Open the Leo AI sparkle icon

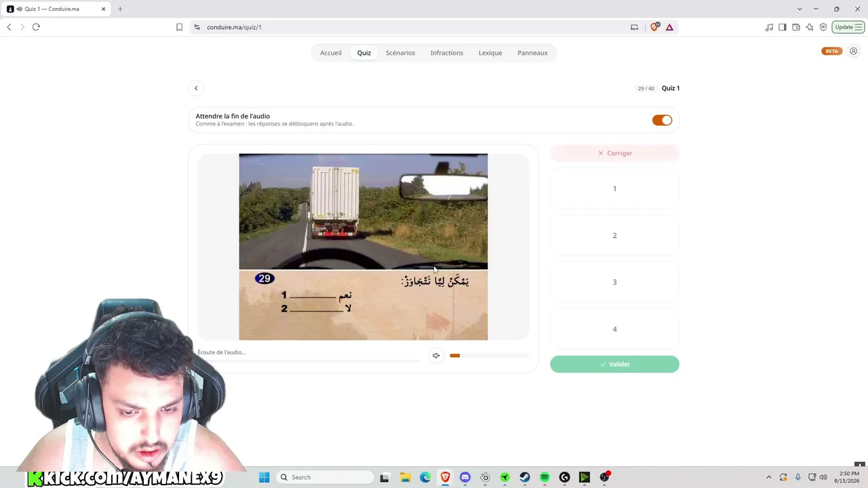pyautogui.click(x=809, y=27)
